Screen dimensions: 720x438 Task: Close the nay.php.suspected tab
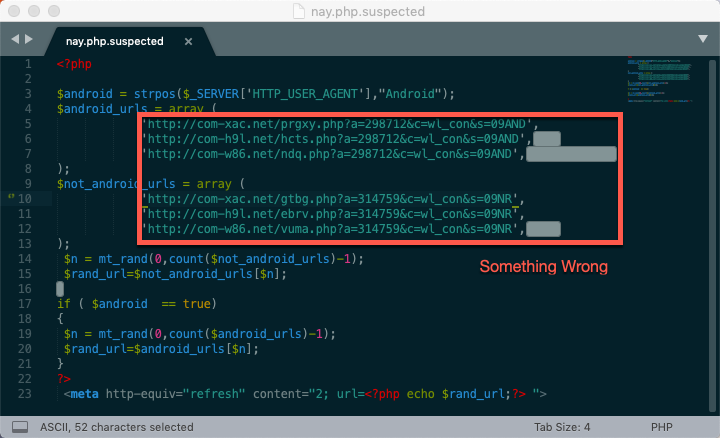(188, 42)
